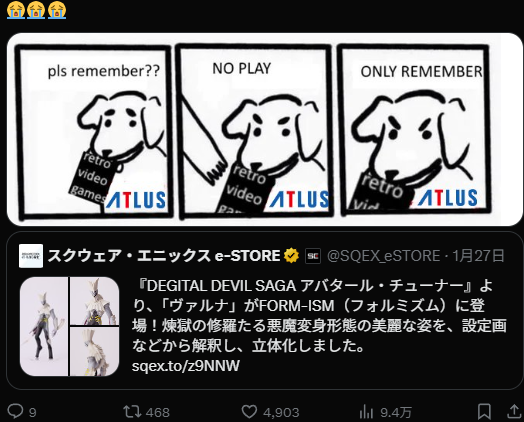Click the quoted tweet Japanese text body
Image resolution: width=524 pixels, height=422 pixels.
tap(319, 316)
